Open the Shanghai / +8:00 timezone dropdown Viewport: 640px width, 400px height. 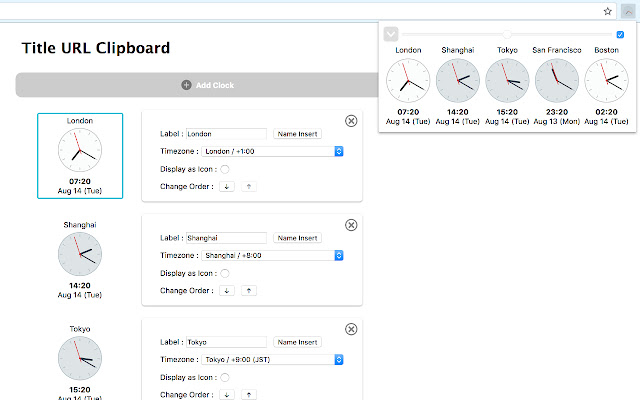click(x=272, y=256)
